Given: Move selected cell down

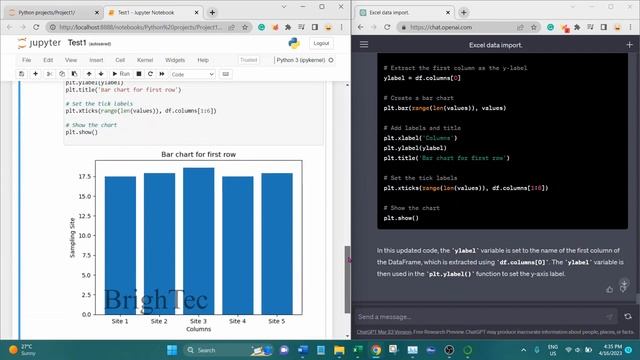Looking at the screenshot, I should pyautogui.click(x=101, y=74).
